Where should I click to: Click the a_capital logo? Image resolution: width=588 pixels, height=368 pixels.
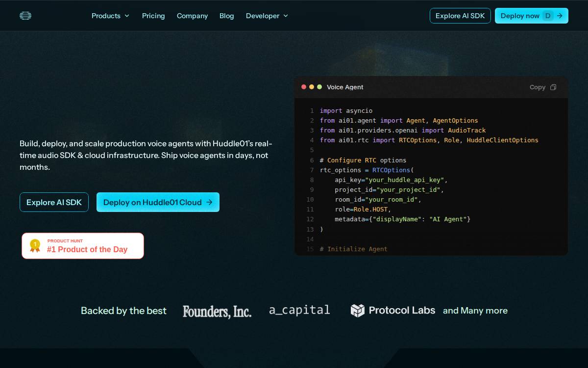(299, 310)
